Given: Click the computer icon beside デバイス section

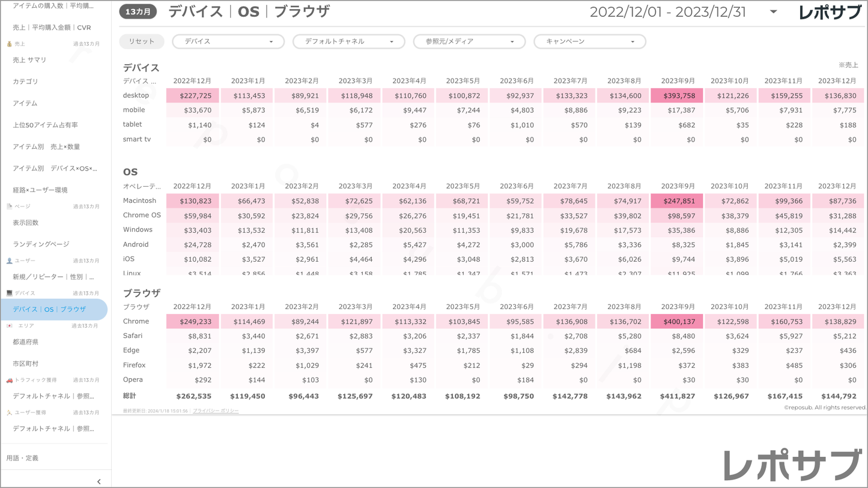Looking at the screenshot, I should click(9, 294).
